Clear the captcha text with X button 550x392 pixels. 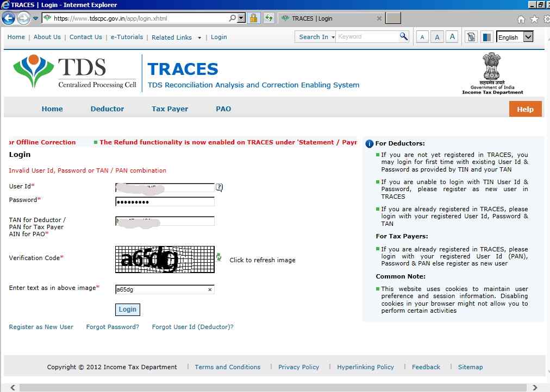210,289
